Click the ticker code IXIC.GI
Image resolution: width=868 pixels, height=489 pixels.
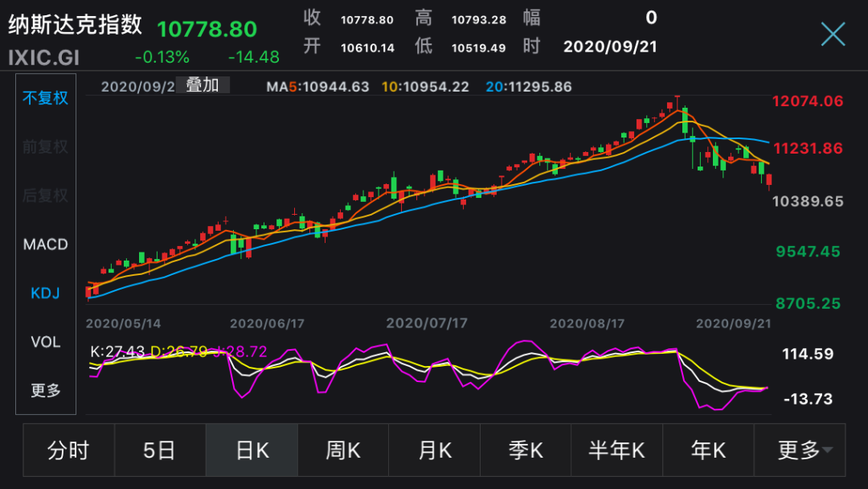pos(43,58)
